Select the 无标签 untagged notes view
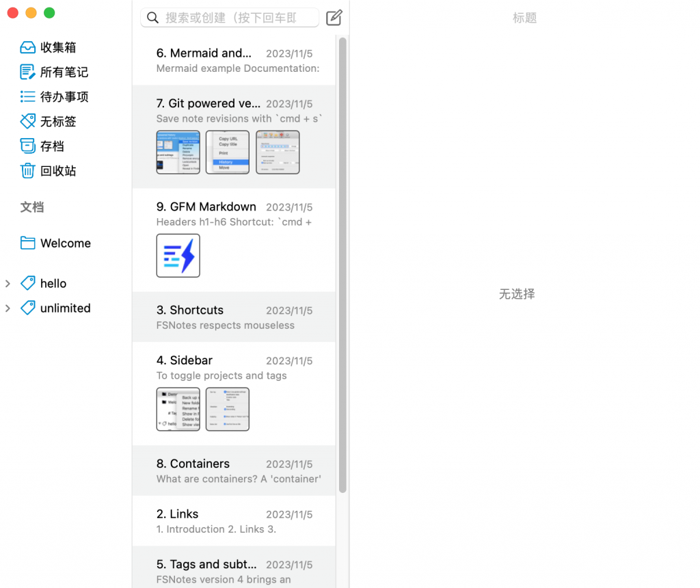The width and height of the screenshot is (700, 588). [51, 121]
